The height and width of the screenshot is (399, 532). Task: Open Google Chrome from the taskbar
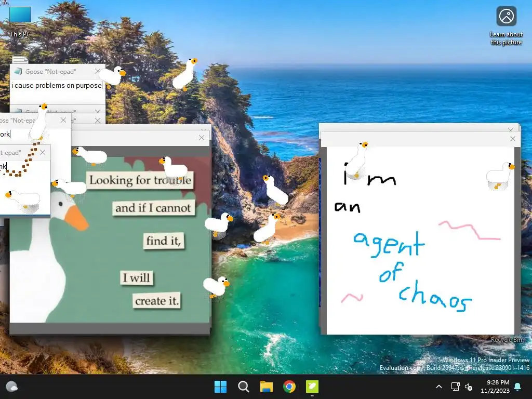(289, 387)
